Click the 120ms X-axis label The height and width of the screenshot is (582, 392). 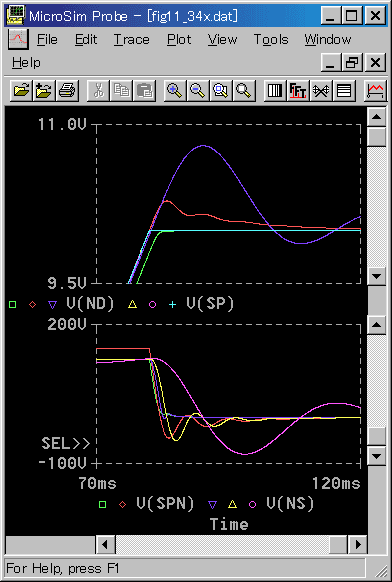point(336,483)
